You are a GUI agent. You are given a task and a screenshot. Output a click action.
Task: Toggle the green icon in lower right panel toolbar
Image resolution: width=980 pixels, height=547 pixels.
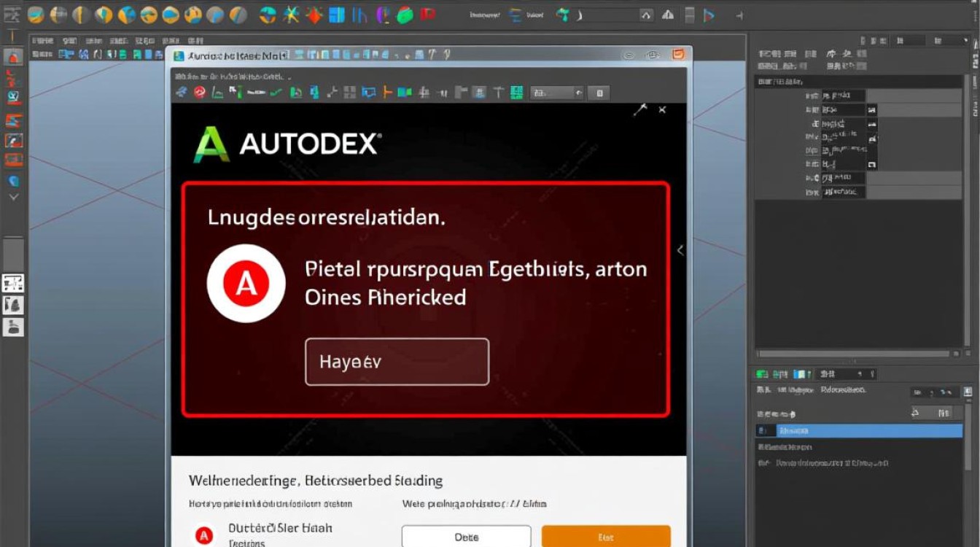(x=763, y=374)
